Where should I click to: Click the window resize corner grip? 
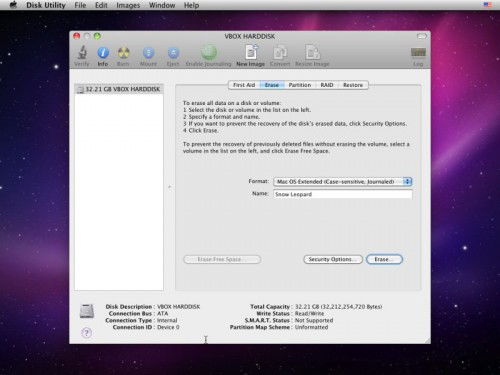[427, 340]
